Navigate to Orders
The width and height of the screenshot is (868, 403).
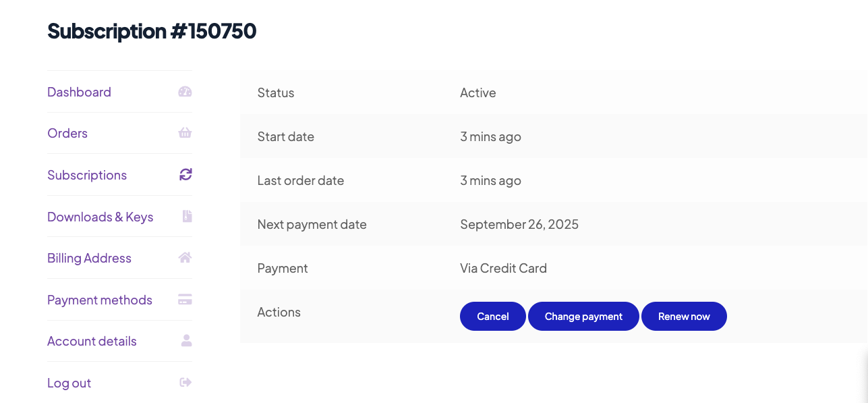tap(67, 132)
